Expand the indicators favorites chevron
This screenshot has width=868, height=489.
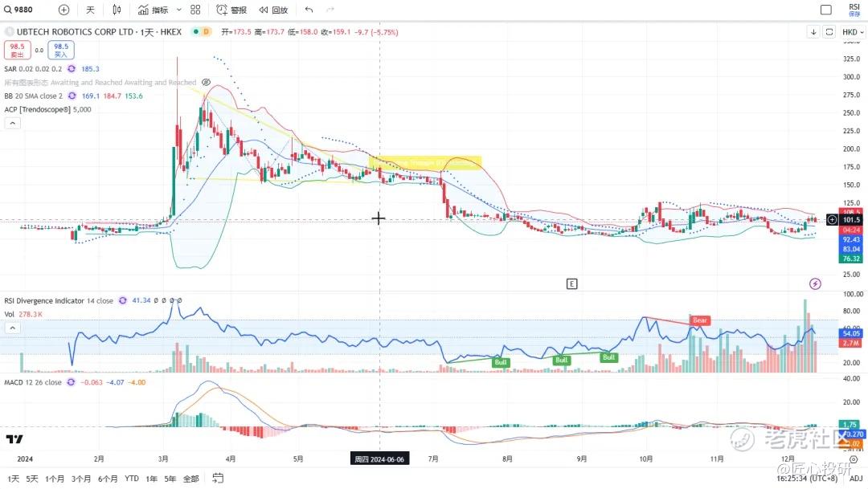[x=178, y=10]
